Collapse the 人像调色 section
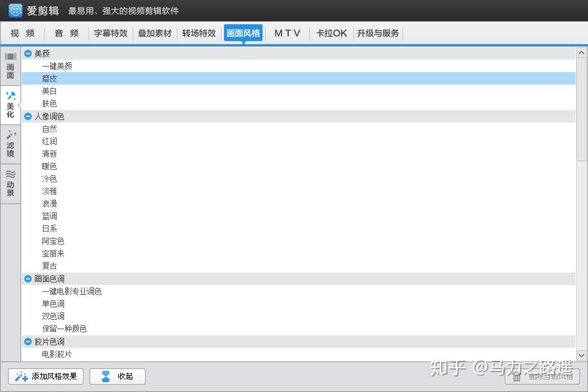 coord(29,116)
